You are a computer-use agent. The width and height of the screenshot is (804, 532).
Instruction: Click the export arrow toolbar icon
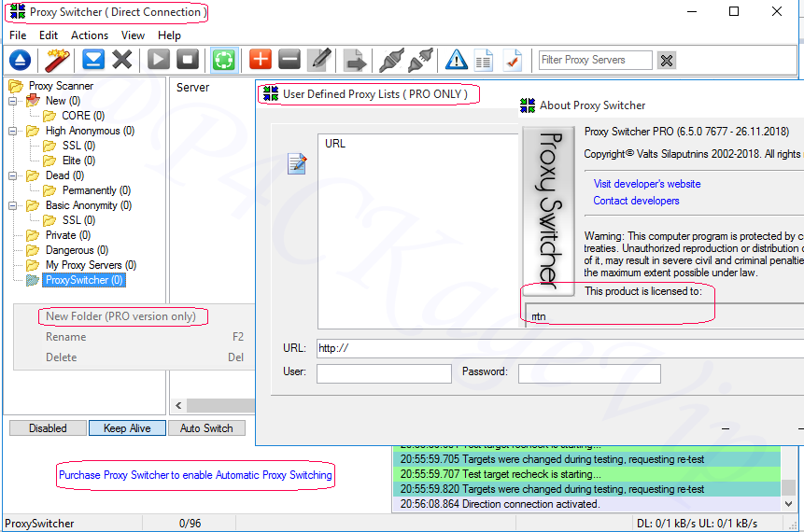click(355, 60)
